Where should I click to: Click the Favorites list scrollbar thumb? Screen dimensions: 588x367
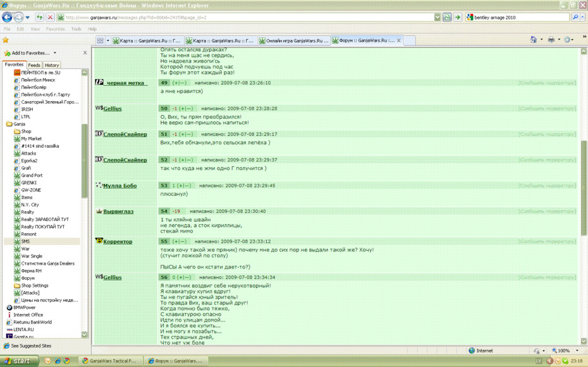point(84,160)
